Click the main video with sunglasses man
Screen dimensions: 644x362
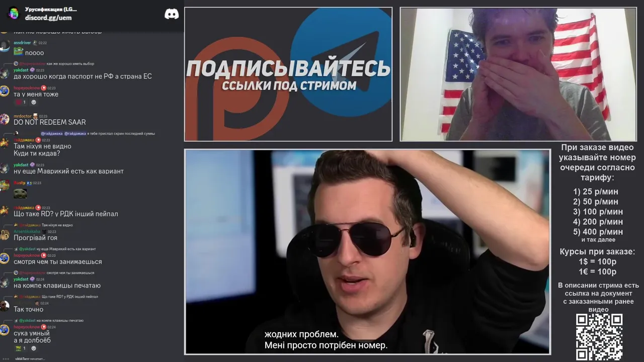[367, 252]
